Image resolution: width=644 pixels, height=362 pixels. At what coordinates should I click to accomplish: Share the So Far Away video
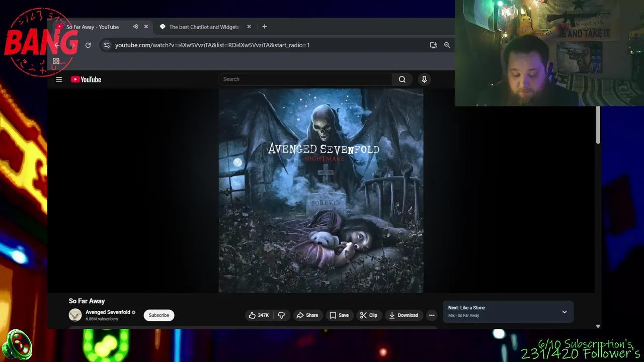pos(307,315)
